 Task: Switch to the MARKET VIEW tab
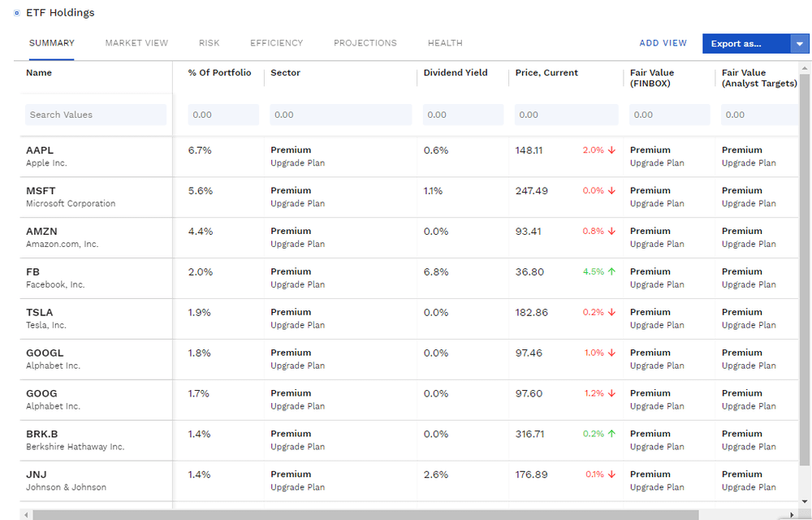tap(136, 43)
